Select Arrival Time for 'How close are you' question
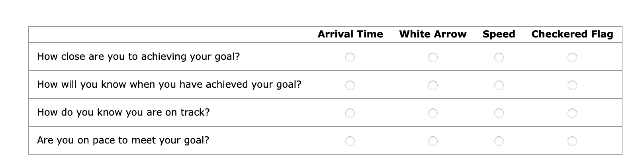Screen dimensions: 644x167 [350, 57]
